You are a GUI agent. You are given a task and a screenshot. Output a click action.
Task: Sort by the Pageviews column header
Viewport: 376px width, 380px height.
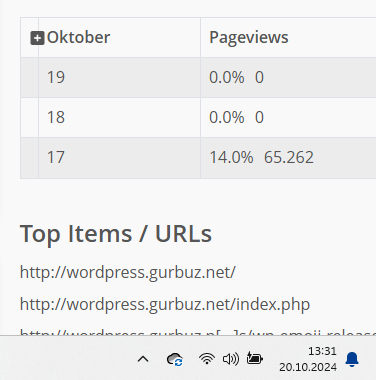[249, 37]
